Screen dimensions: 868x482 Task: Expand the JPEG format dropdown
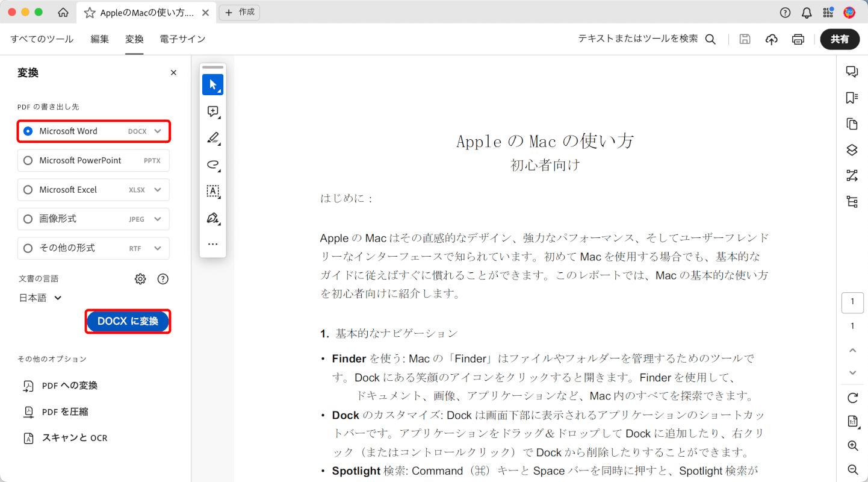(x=158, y=219)
